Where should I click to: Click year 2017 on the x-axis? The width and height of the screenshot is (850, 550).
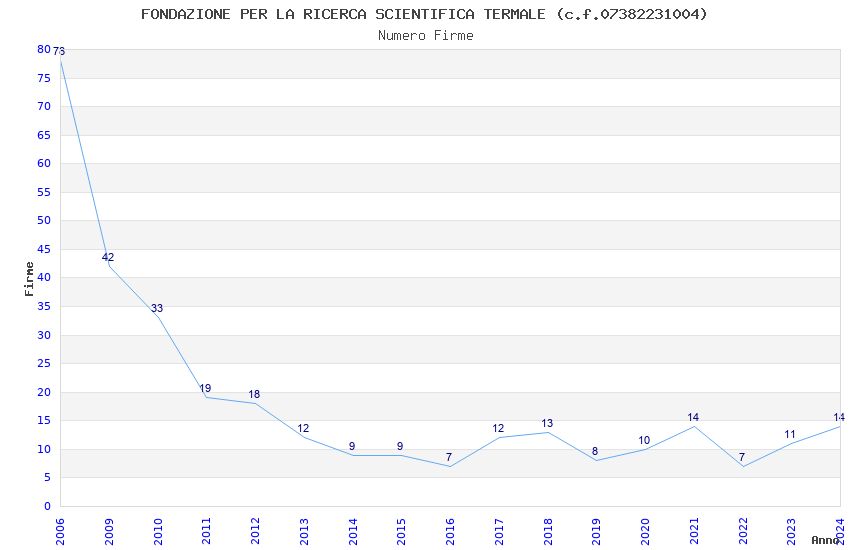point(499,531)
